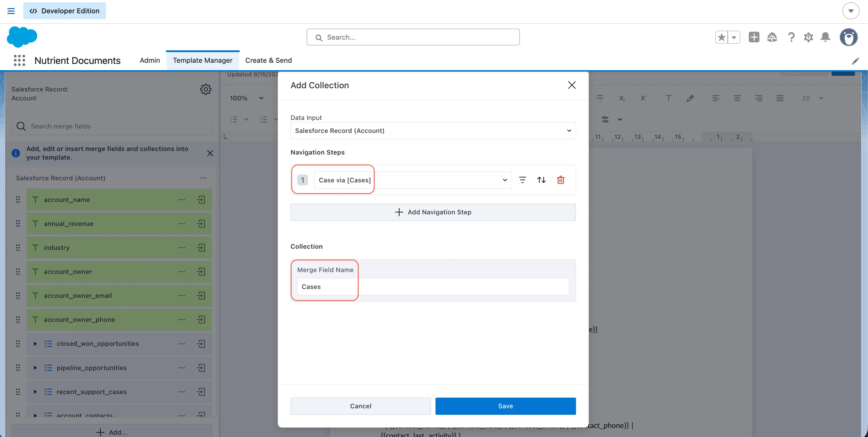Open the App Launcher dots grid
This screenshot has width=868, height=437.
coord(20,60)
